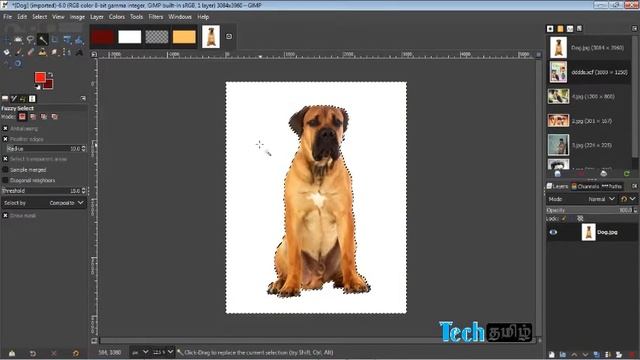Select the Clone stamp tool
This screenshot has height=360, width=640.
pyautogui.click(x=42, y=52)
